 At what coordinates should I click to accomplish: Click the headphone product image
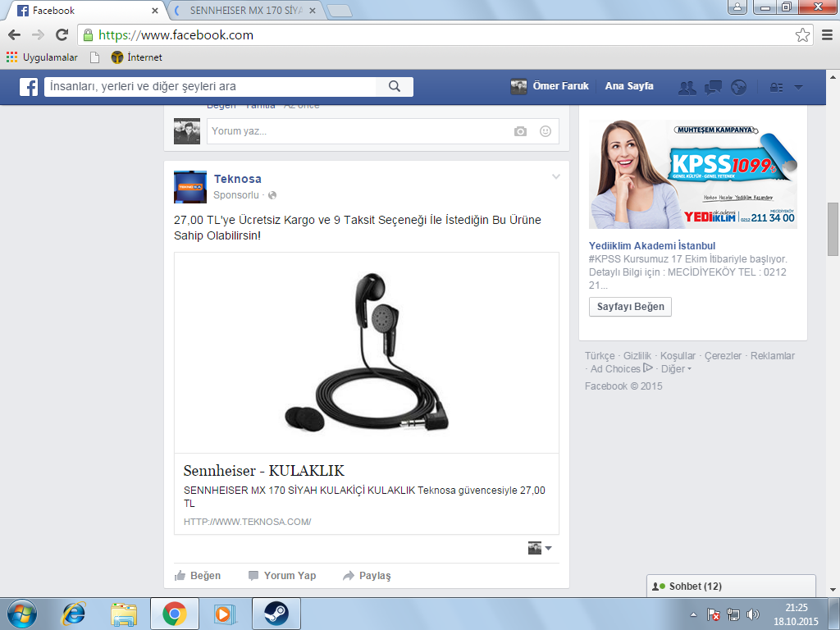click(x=367, y=353)
